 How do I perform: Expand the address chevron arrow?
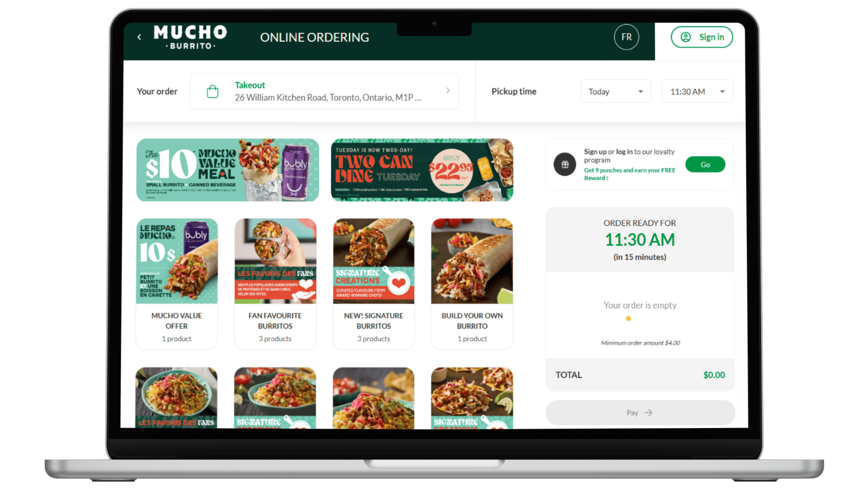[448, 90]
